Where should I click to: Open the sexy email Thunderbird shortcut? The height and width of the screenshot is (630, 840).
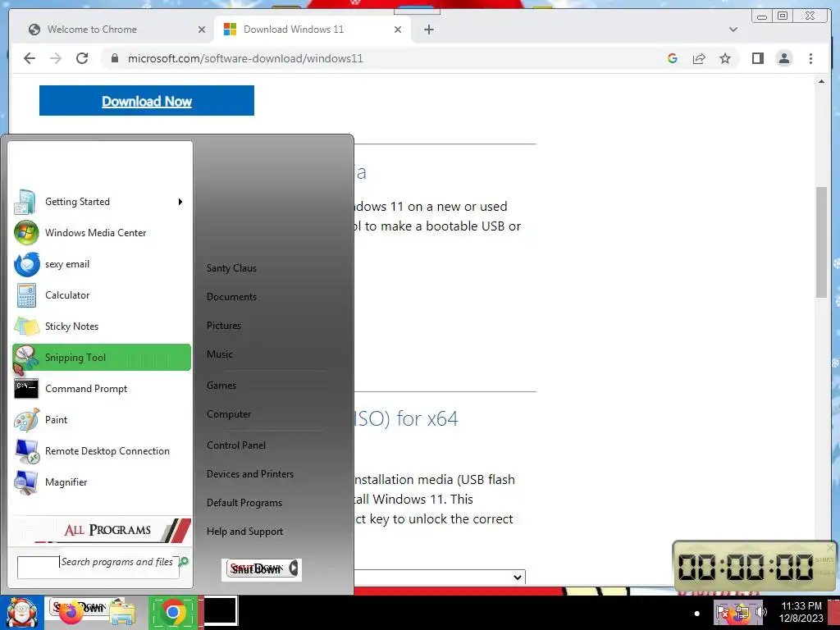101,264
